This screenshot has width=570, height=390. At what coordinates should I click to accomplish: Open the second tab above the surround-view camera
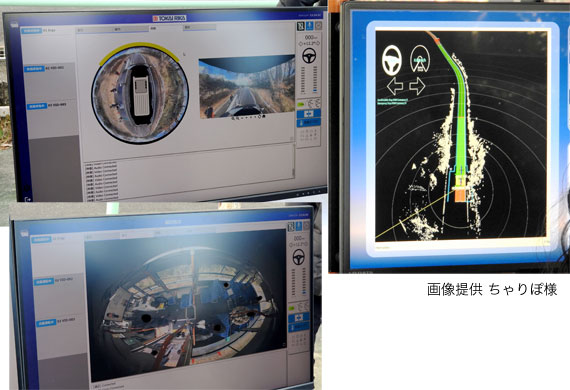coord(131,29)
